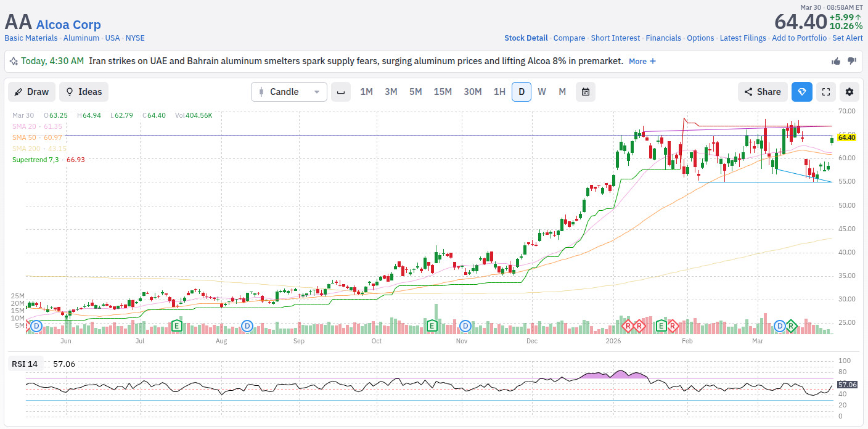This screenshot has width=868, height=429.
Task: Open the Ideas menu
Action: click(x=84, y=92)
